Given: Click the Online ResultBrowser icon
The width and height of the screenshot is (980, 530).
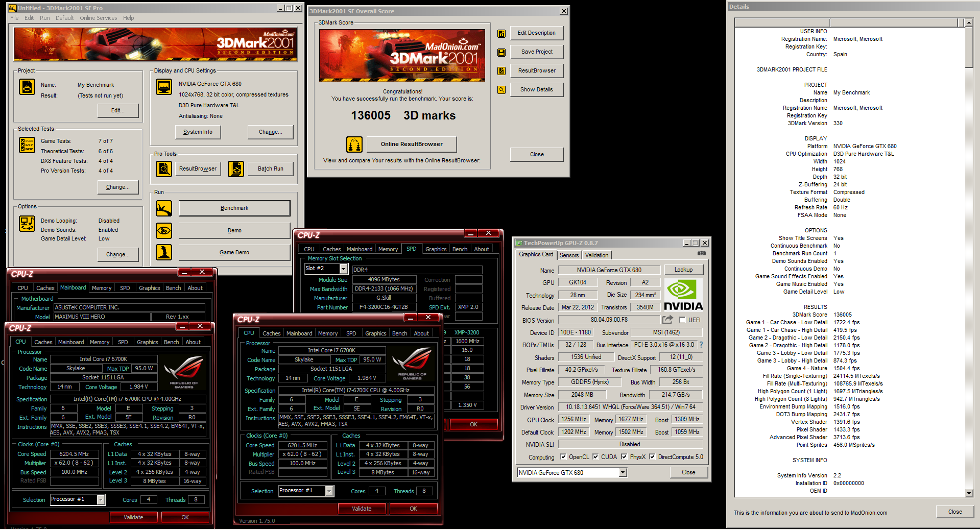Looking at the screenshot, I should point(354,144).
